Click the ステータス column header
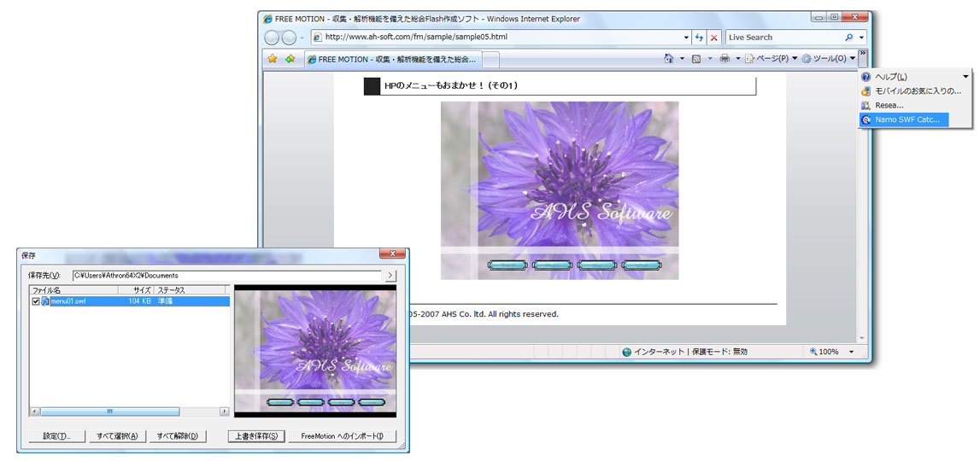980x461 pixels. click(190, 290)
